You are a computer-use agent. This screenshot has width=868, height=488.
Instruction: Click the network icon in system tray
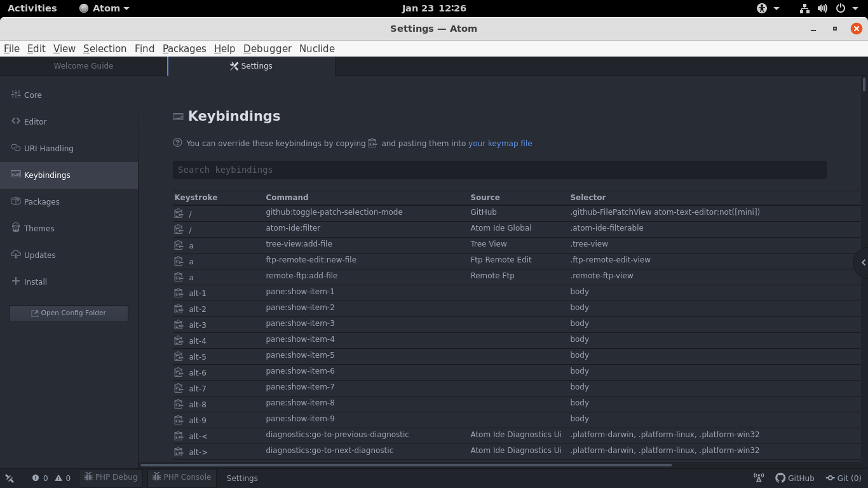(804, 8)
